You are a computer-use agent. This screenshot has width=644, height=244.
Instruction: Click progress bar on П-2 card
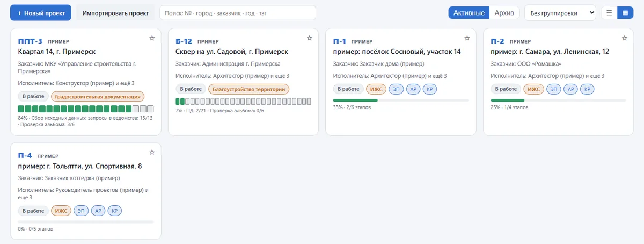tap(558, 100)
